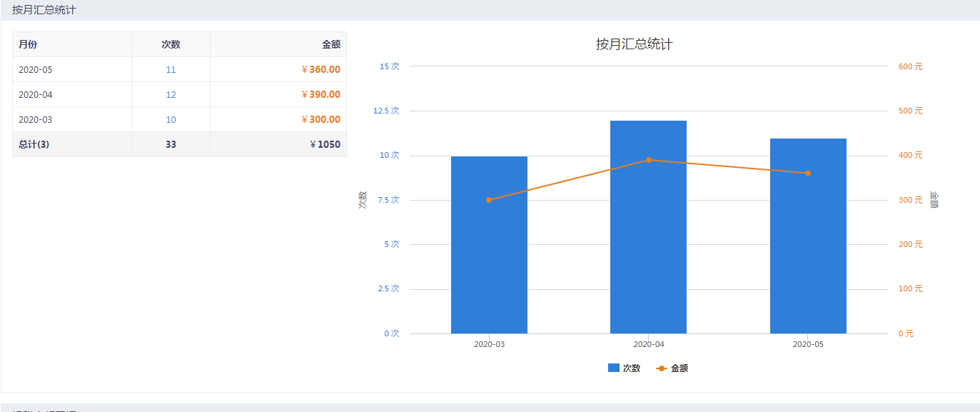
Task: Select the 2020-05 orange line point
Action: [808, 173]
